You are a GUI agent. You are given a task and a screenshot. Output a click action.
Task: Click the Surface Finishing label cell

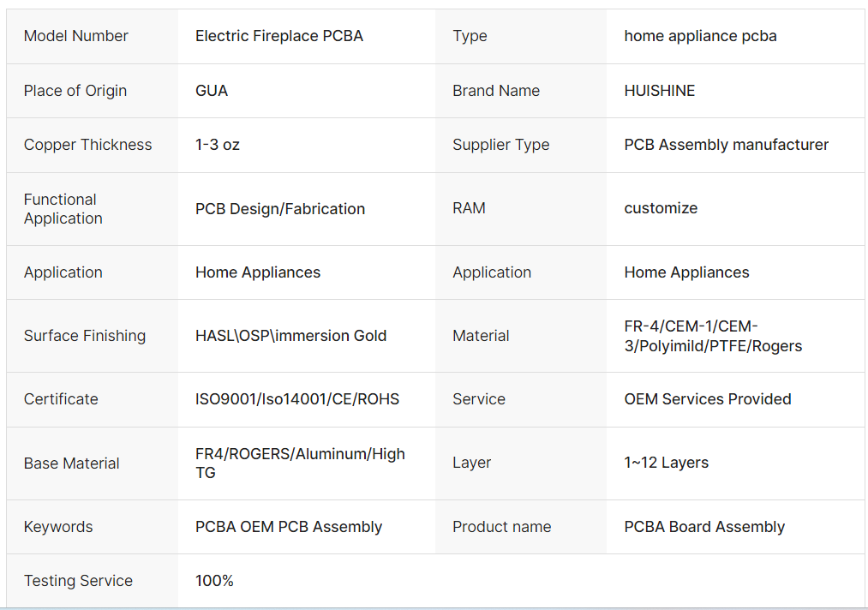point(85,336)
